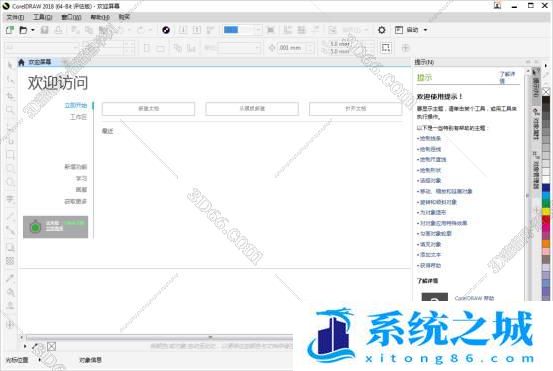
Task: Pick the yellow swatch in color palette
Action: 546,211
